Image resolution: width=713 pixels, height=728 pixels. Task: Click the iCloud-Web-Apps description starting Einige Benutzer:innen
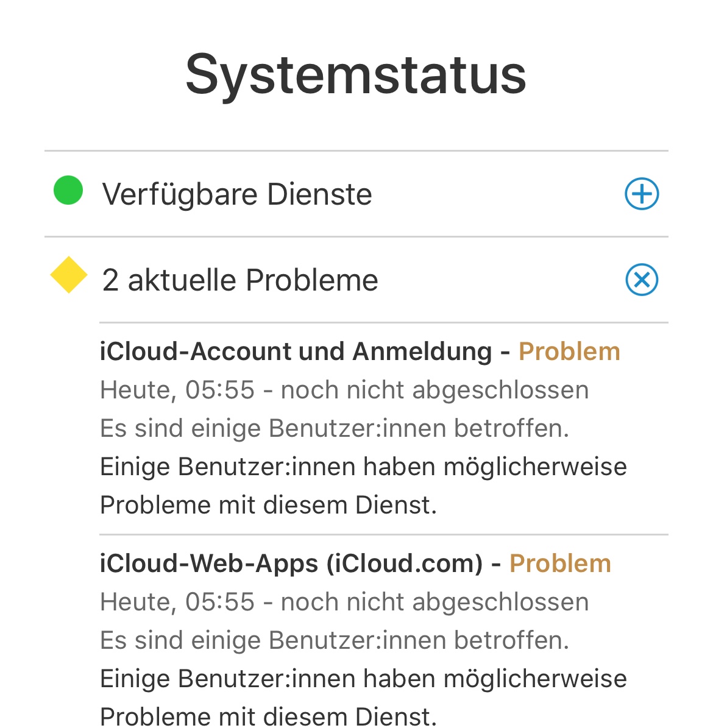(363, 679)
